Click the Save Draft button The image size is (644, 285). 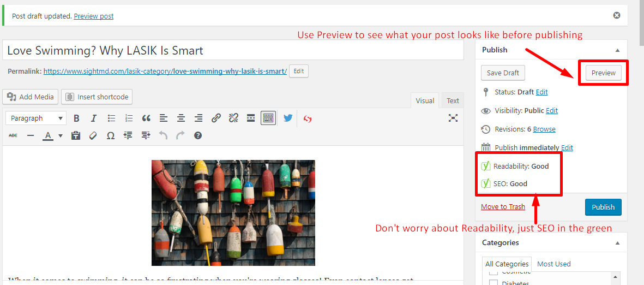tap(503, 73)
